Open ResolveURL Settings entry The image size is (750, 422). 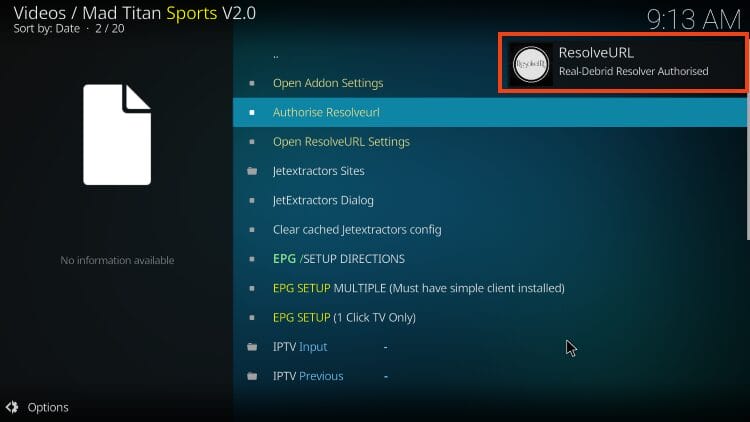[x=490, y=142]
